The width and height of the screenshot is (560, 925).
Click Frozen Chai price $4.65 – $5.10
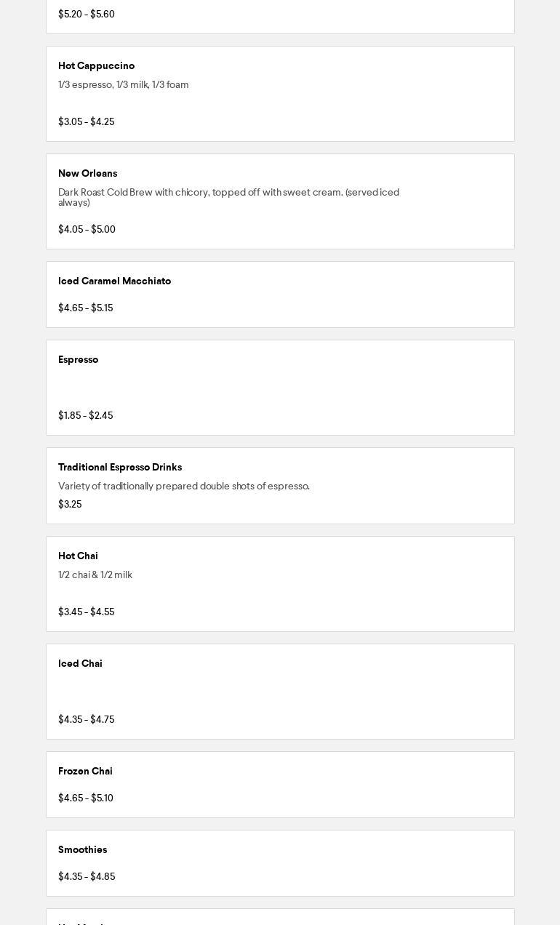[x=85, y=798]
